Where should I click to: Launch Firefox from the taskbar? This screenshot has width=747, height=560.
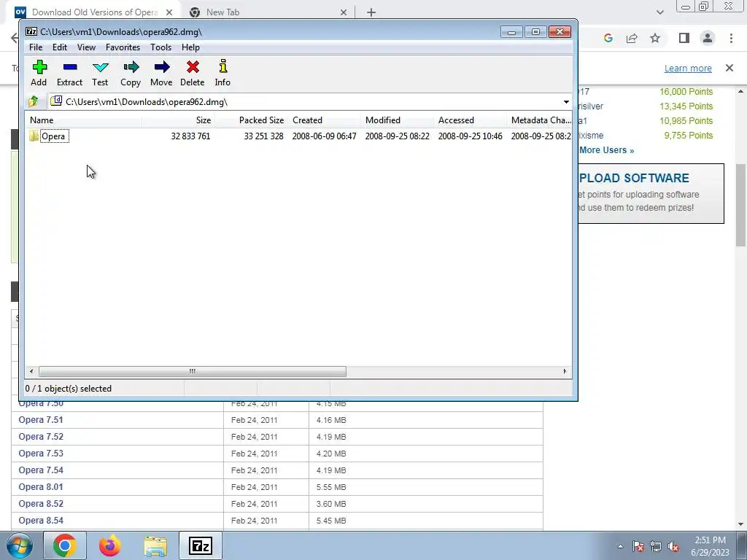[x=109, y=545]
